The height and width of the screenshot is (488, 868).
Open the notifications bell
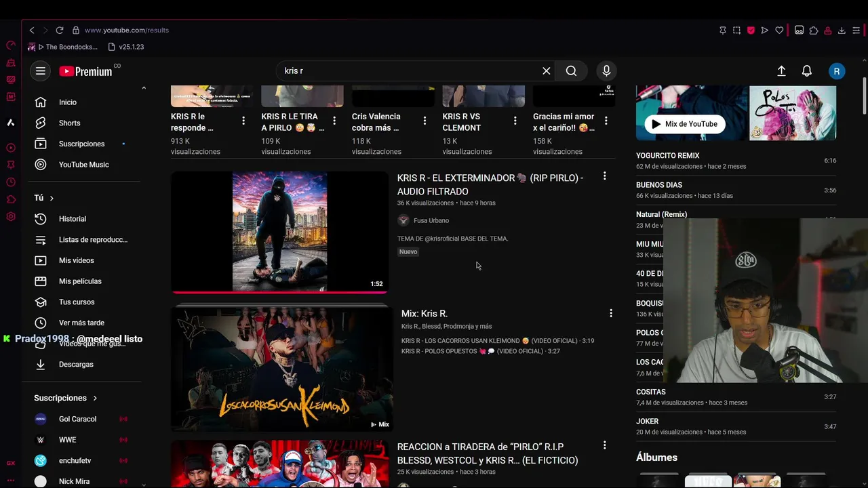807,71
